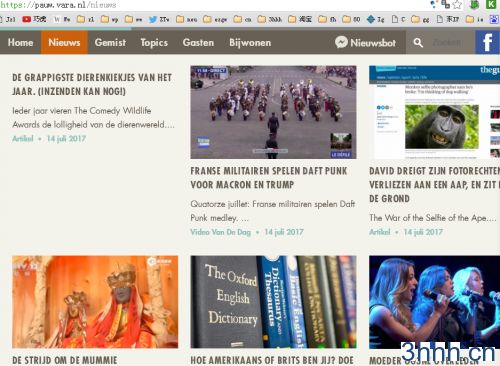The image size is (500, 366).
Task: Click 'Artikel' label under dierenkiekjes story
Action: (23, 139)
